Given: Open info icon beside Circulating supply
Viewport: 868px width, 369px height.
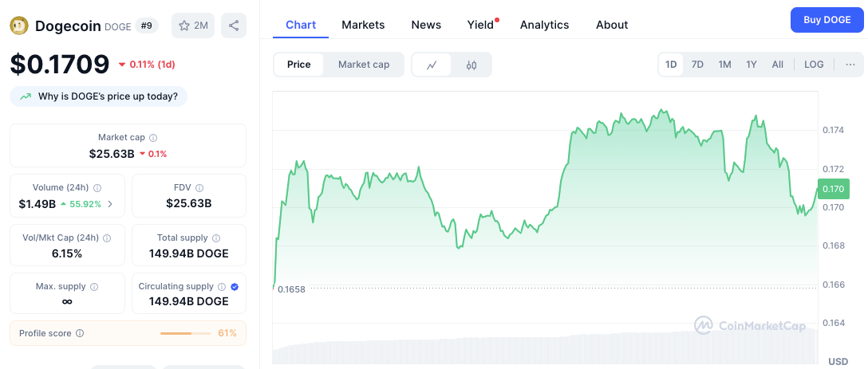Looking at the screenshot, I should tap(222, 287).
